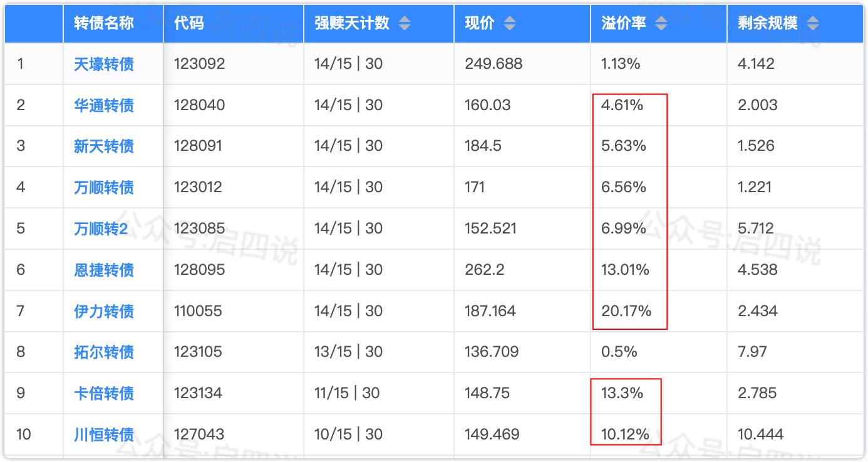Open 川恒转债 bond details
Image resolution: width=868 pixels, height=462 pixels.
104,434
